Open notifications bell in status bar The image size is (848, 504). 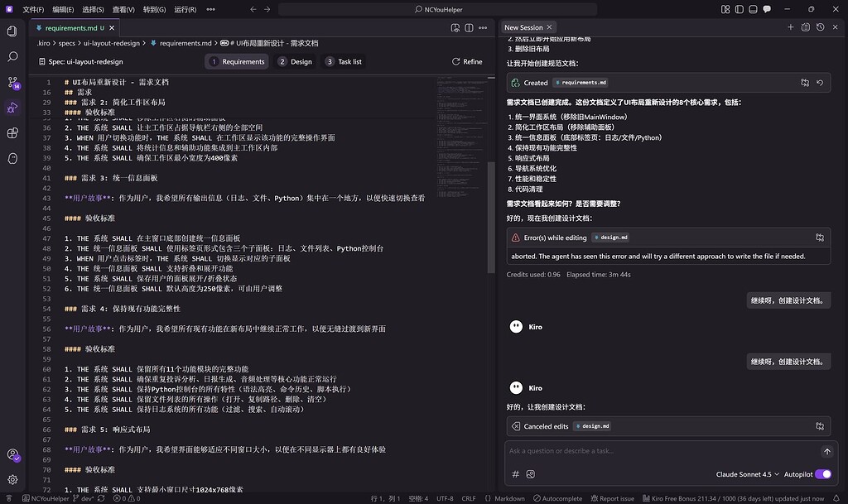[836, 498]
